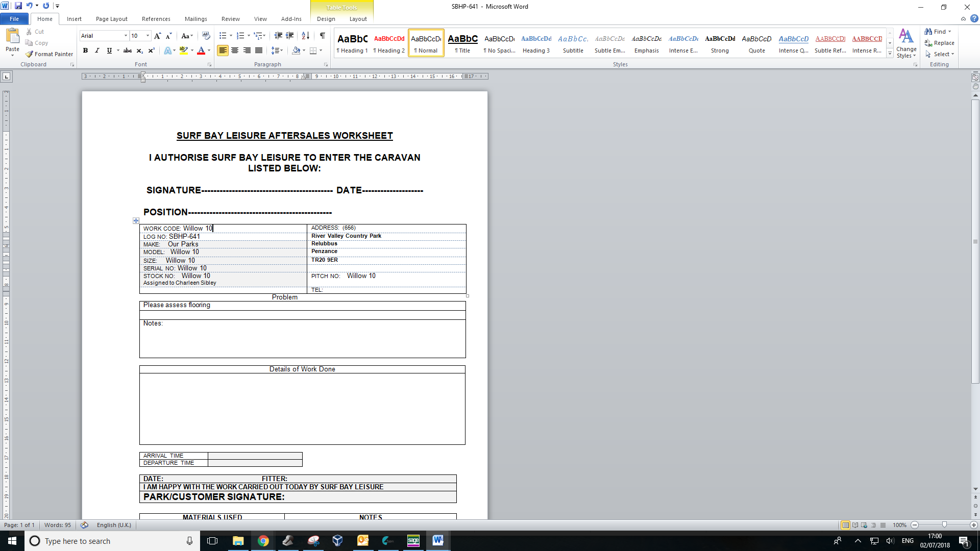Click the Sort A-Z icon

(x=305, y=36)
